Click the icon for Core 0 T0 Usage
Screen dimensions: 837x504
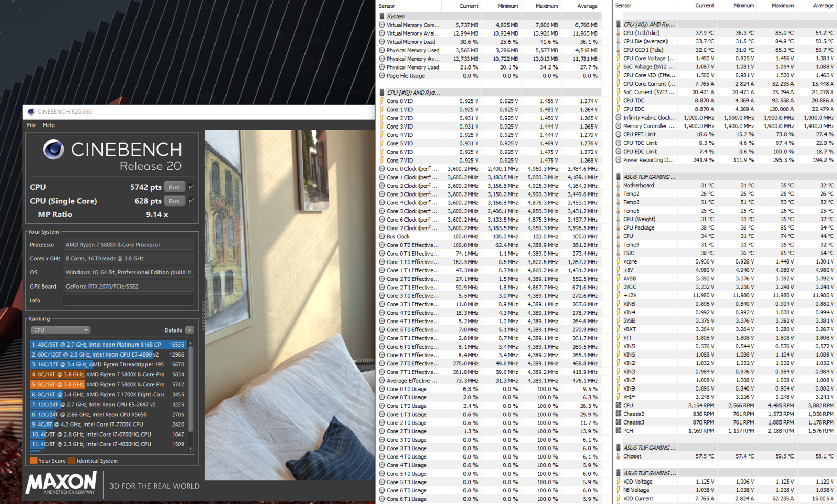pos(382,389)
